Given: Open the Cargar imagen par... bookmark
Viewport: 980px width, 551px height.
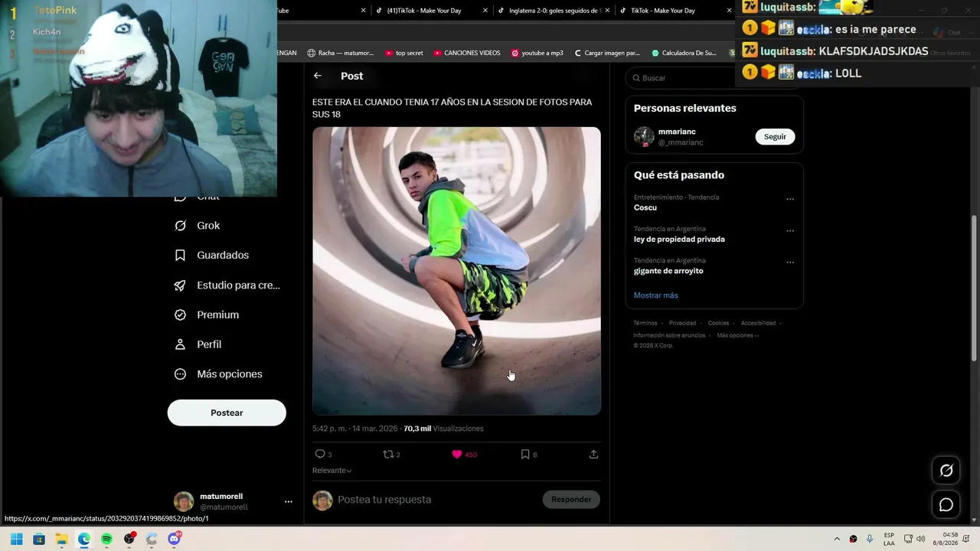Looking at the screenshot, I should click(x=606, y=53).
